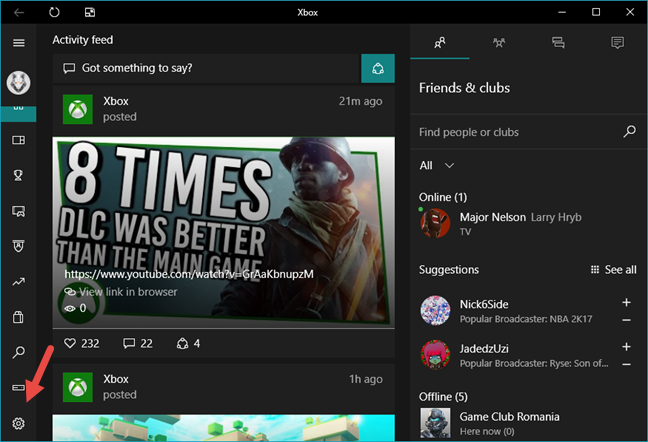Click the Xbox logo on 1h ago post
The width and height of the screenshot is (648, 442).
78,387
